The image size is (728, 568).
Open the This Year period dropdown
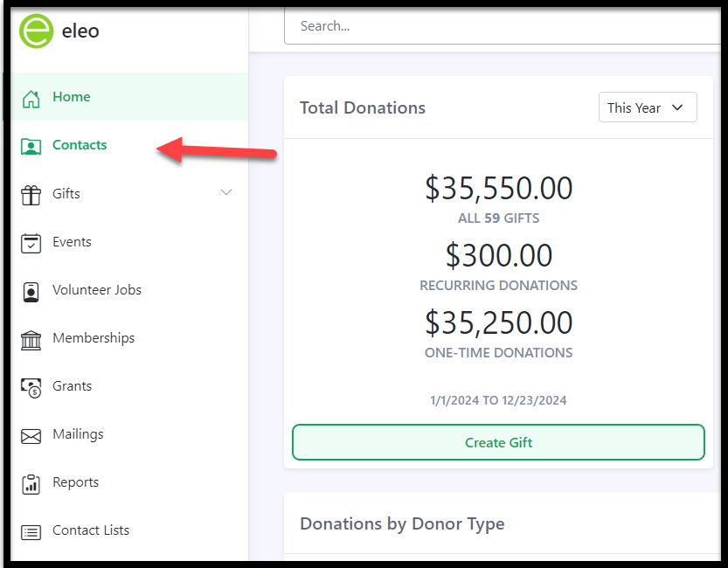click(x=648, y=107)
